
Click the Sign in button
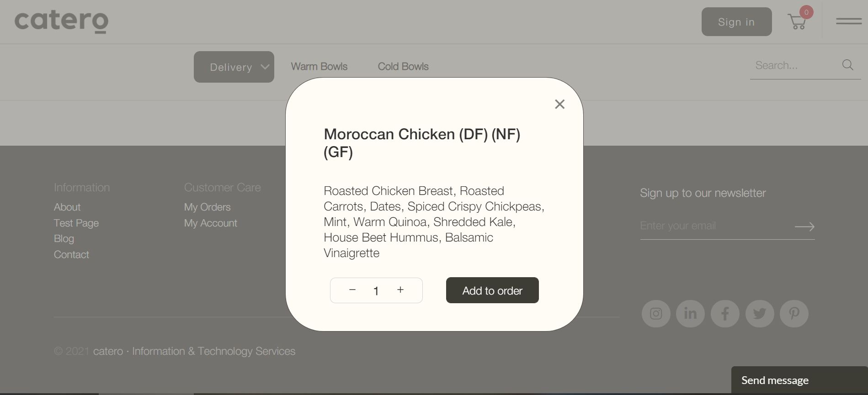(x=736, y=21)
